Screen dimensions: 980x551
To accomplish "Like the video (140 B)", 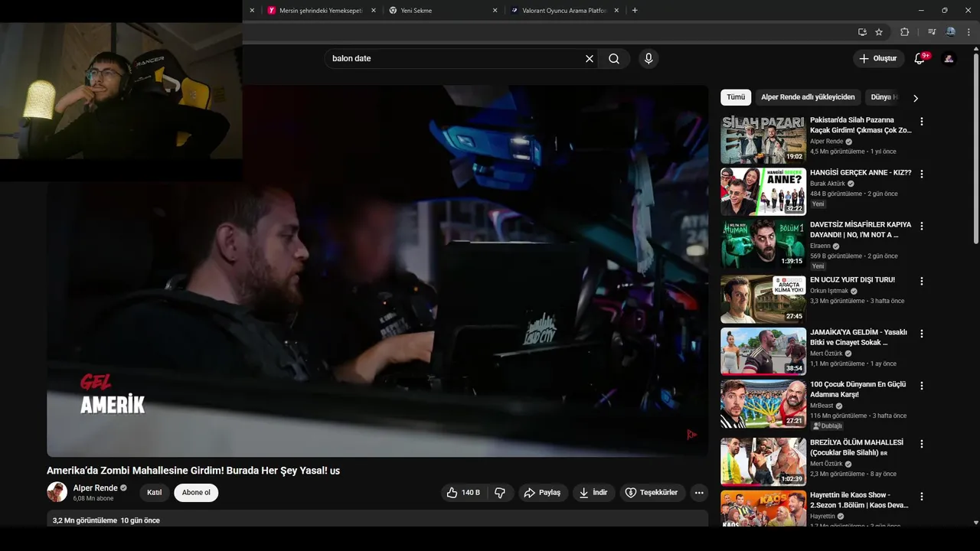I will 464,493.
